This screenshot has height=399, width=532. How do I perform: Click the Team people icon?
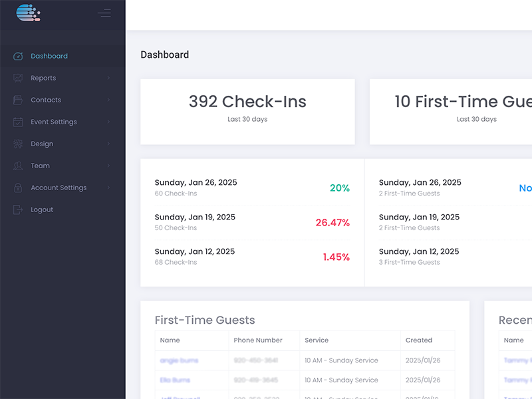pos(18,166)
